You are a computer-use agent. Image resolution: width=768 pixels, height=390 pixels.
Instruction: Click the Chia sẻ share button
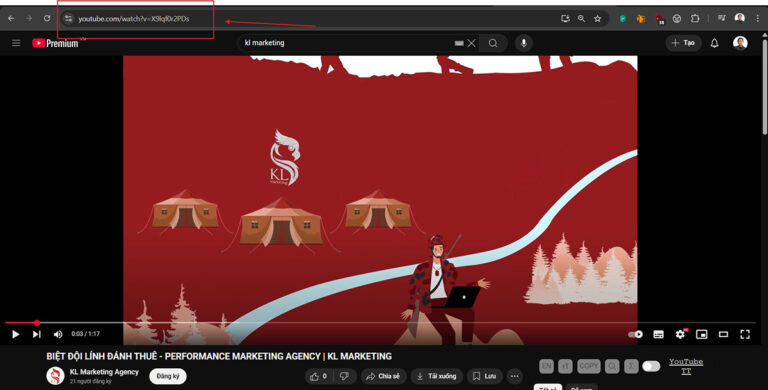click(x=384, y=376)
